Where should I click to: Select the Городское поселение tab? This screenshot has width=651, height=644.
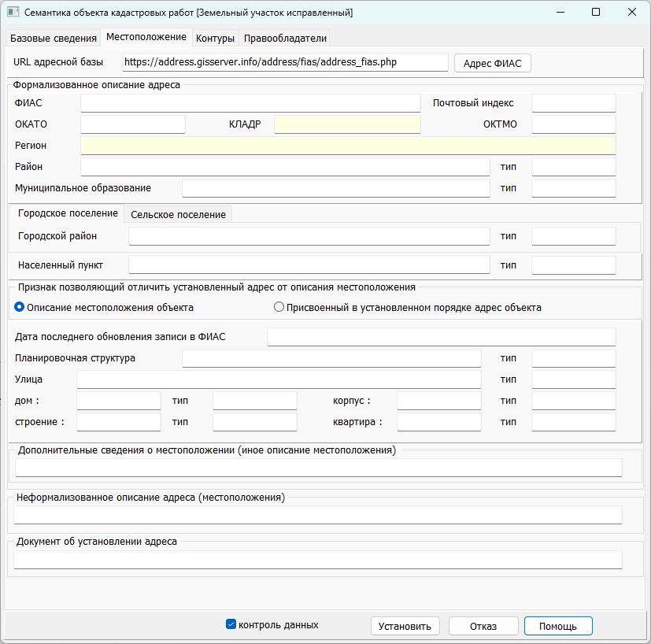pos(68,213)
